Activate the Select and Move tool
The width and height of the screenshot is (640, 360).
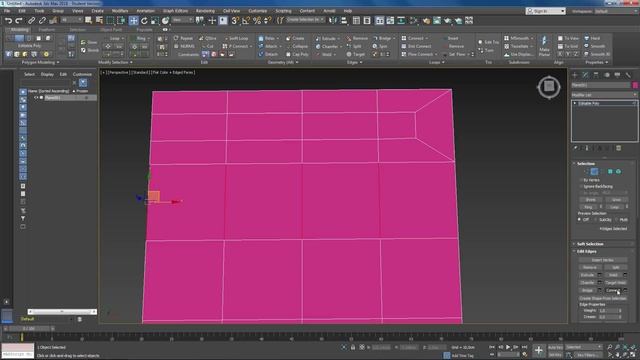[133, 20]
